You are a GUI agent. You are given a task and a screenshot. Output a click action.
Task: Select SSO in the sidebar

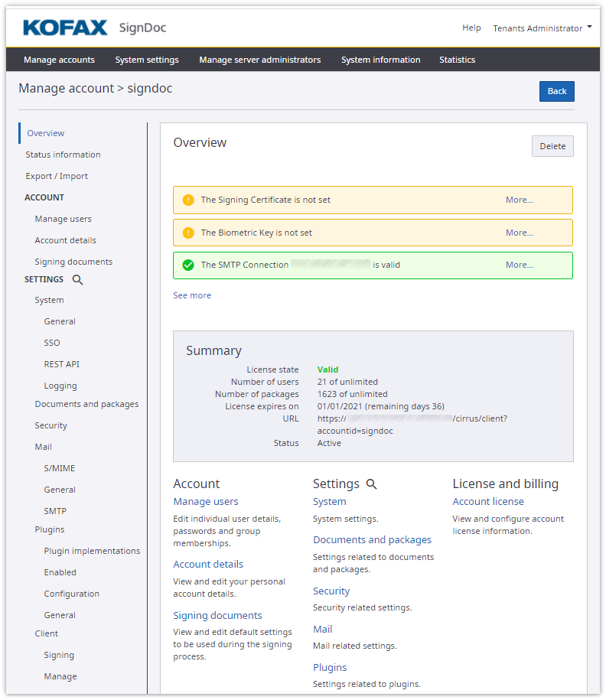tap(52, 343)
